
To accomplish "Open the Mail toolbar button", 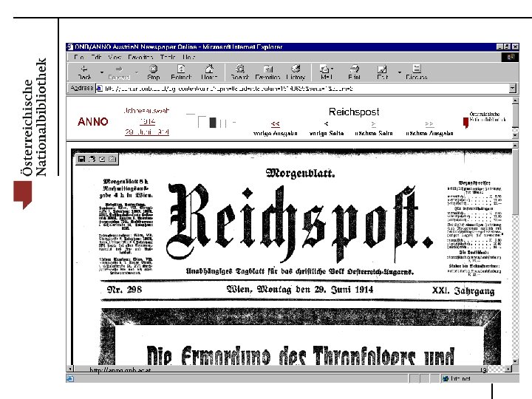I will point(326,72).
